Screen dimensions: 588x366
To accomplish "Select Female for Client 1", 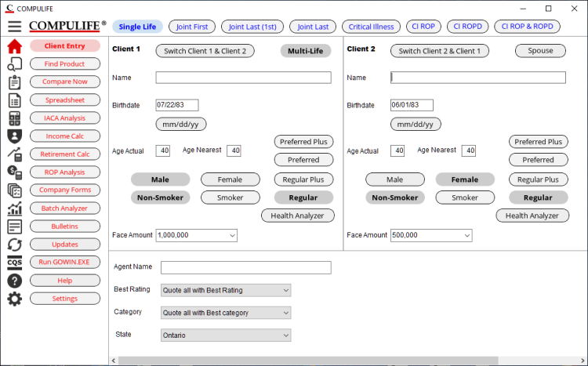I will click(x=230, y=179).
